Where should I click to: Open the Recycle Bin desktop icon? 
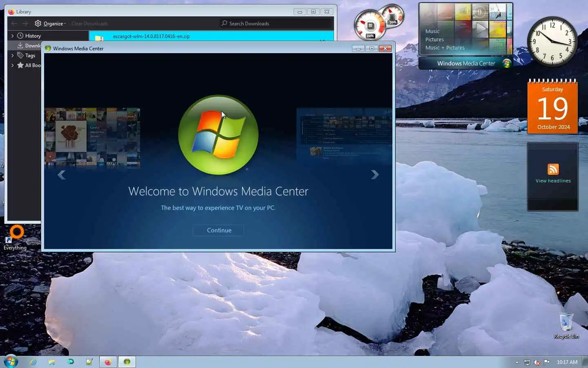(566, 325)
